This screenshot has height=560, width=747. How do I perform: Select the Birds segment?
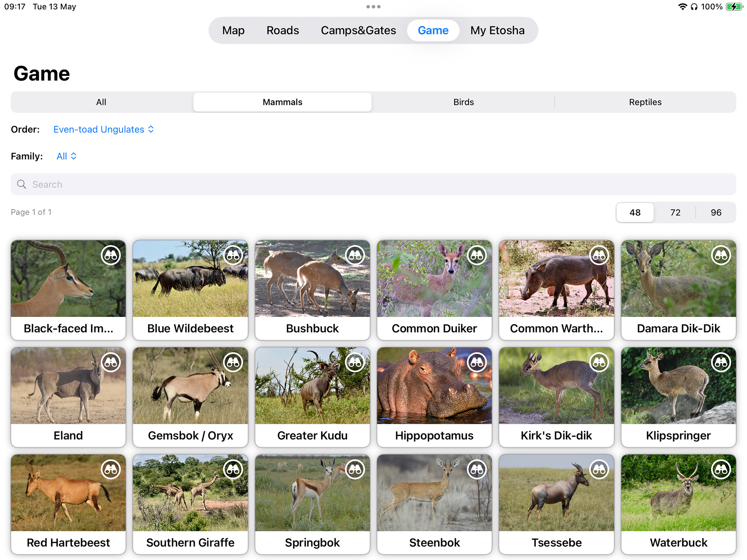[x=463, y=102]
